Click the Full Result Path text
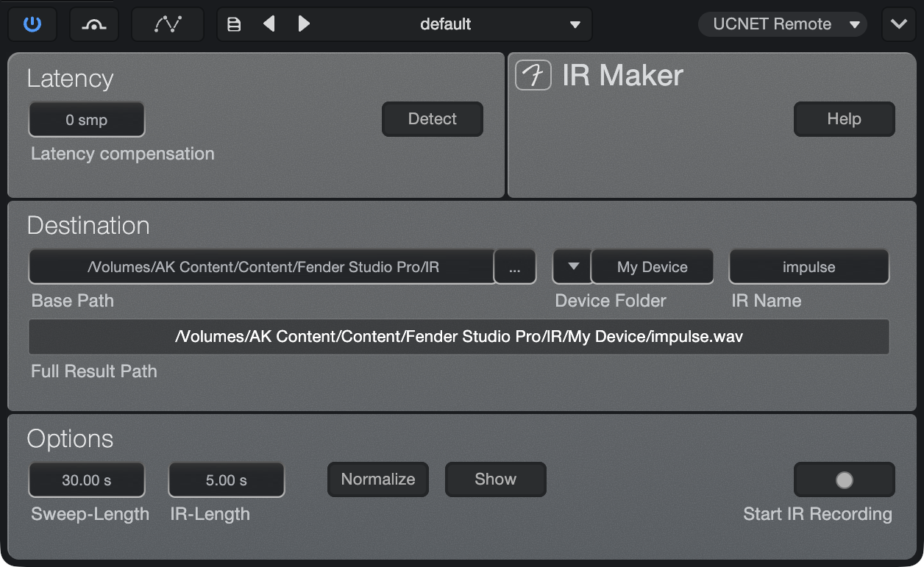Image resolution: width=924 pixels, height=567 pixels. tap(459, 337)
